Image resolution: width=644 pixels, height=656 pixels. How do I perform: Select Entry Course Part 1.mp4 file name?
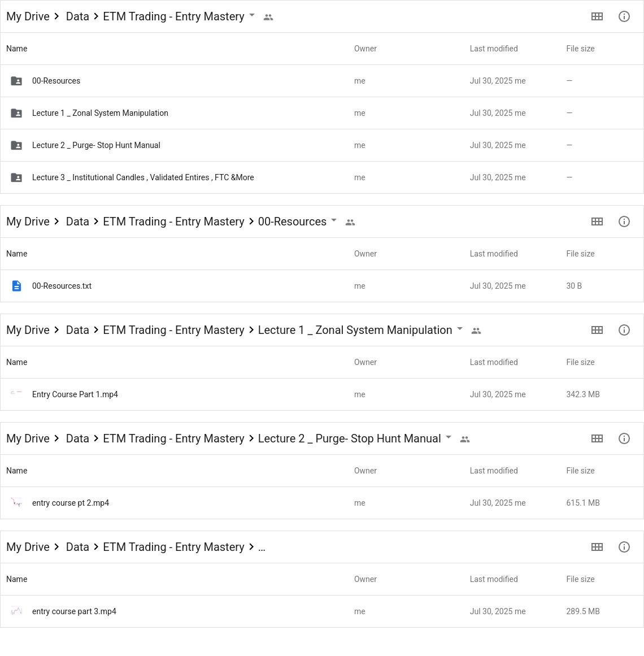[75, 394]
